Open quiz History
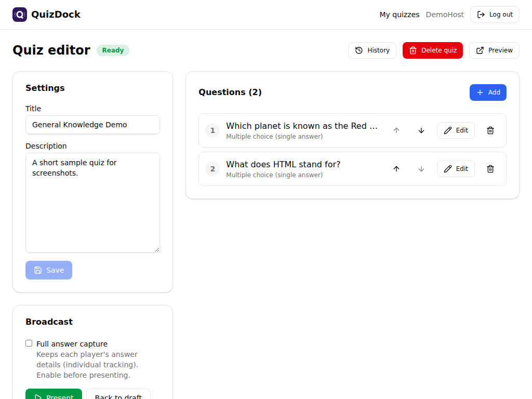 [x=372, y=50]
